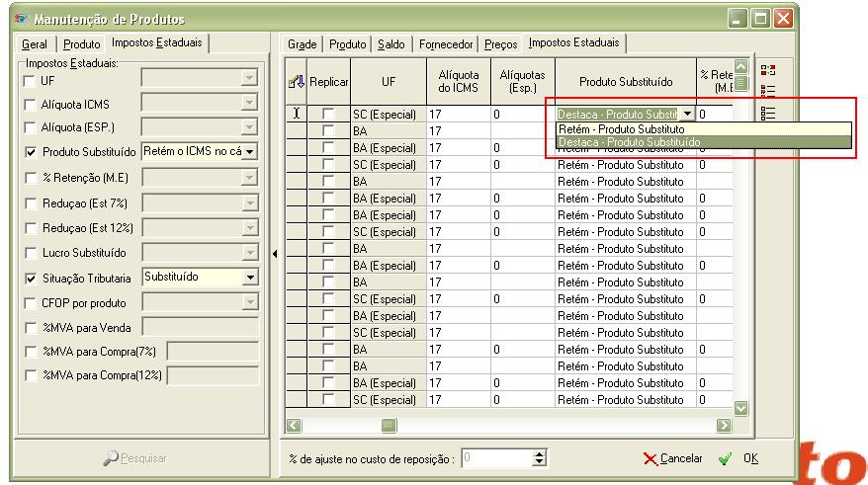
Task: Open the Alíquota ICMS filter dropdown
Action: (x=250, y=103)
